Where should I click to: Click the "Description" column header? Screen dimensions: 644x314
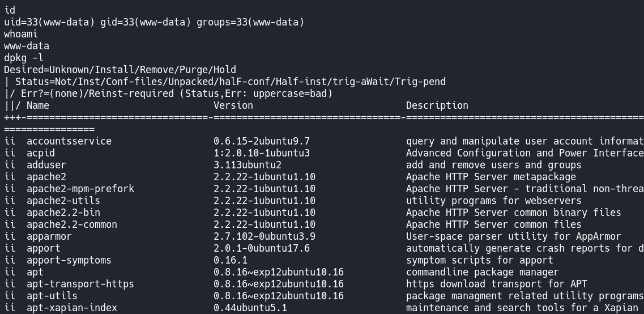click(437, 105)
